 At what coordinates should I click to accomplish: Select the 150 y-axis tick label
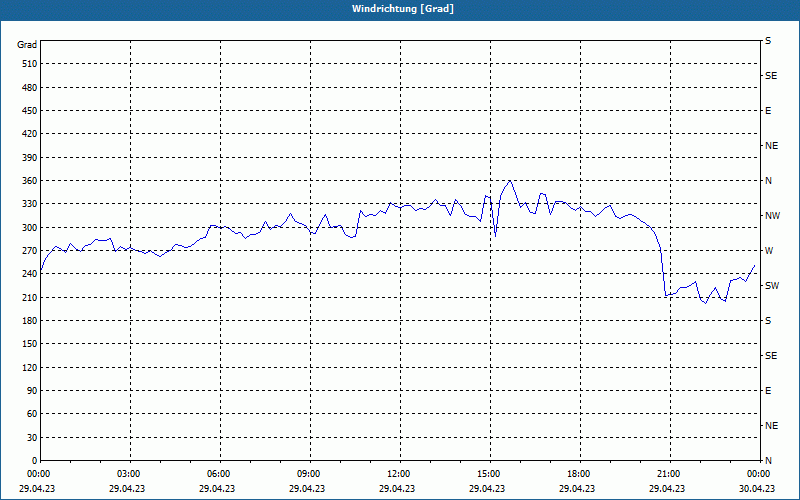click(30, 344)
